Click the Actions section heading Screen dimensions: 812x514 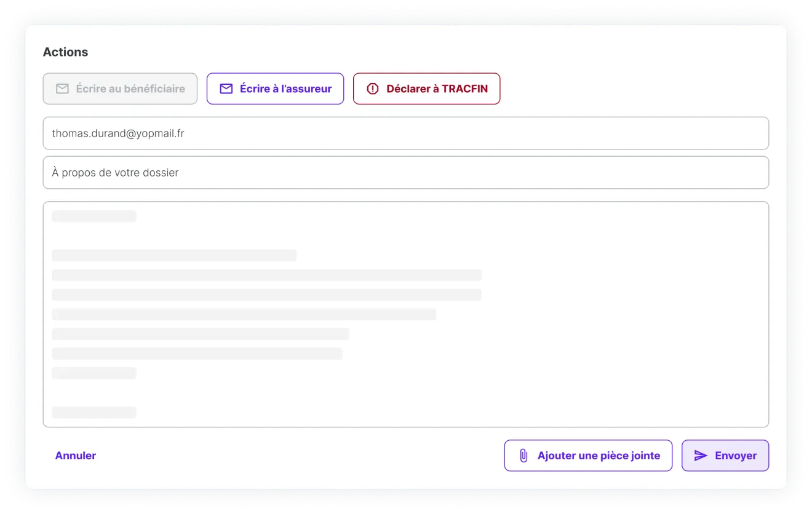[66, 52]
